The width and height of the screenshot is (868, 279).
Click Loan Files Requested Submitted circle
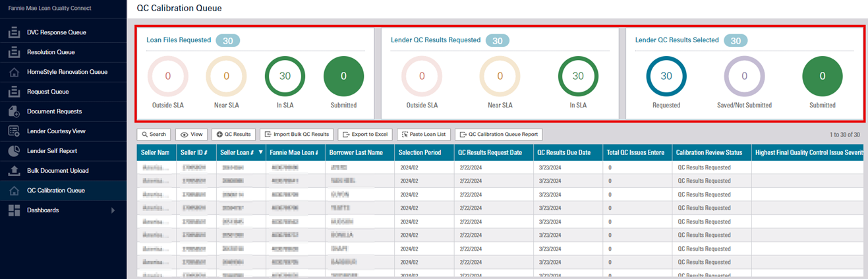(343, 77)
